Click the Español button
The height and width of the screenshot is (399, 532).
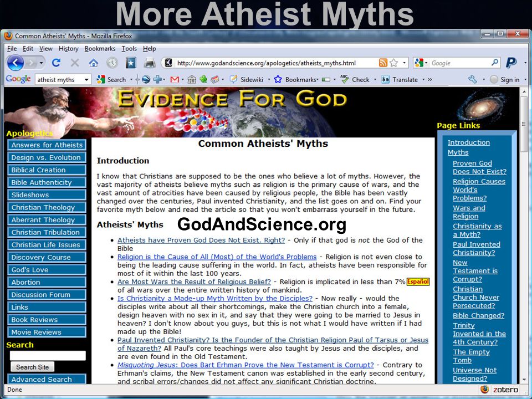coord(418,282)
